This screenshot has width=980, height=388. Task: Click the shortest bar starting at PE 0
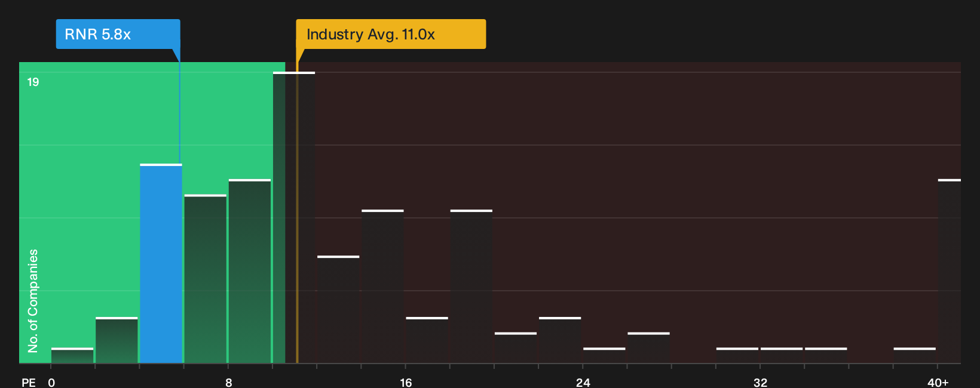pos(72,355)
